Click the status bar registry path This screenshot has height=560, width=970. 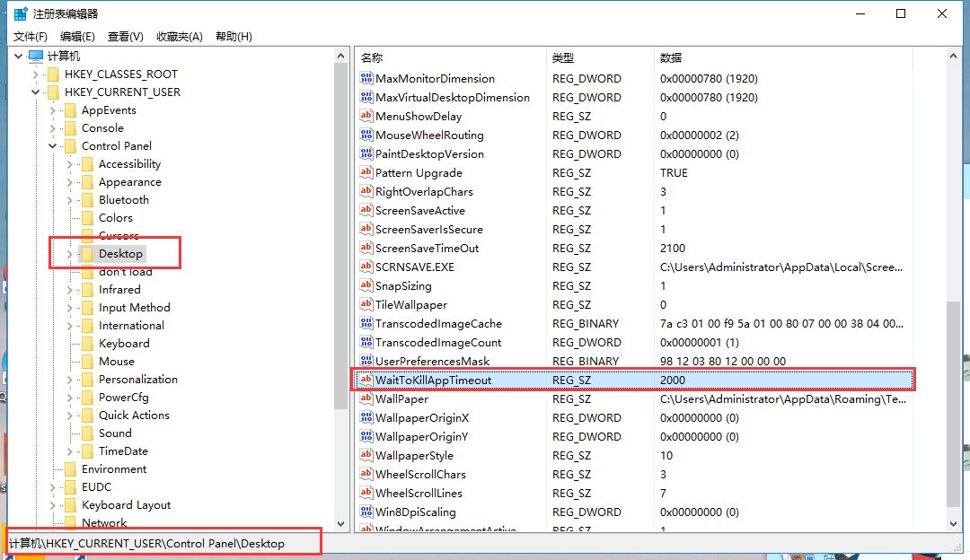(x=147, y=543)
